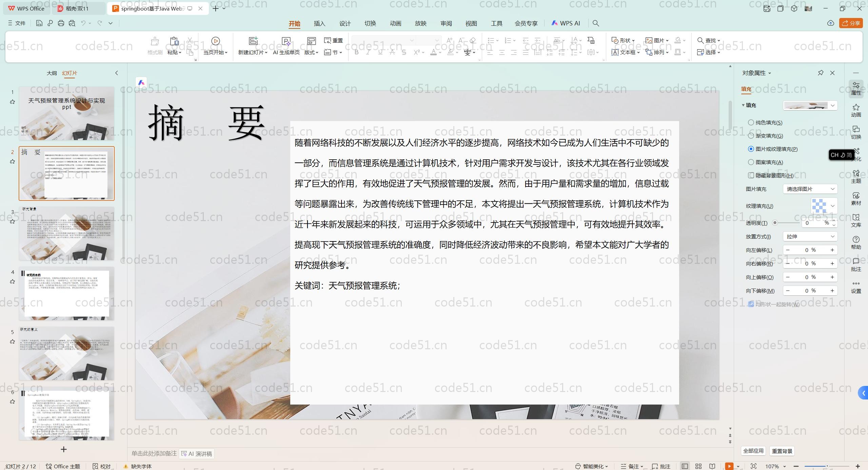Select slide 3 thumbnail 研究背景

pos(66,233)
